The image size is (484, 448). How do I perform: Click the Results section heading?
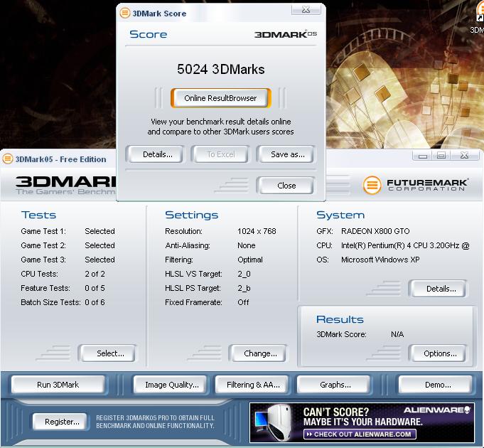[340, 319]
